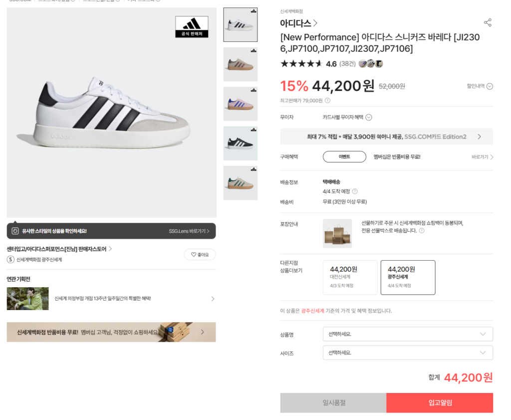Select the black sneaker thumbnail
Image resolution: width=511 pixels, height=420 pixels.
coord(241,143)
